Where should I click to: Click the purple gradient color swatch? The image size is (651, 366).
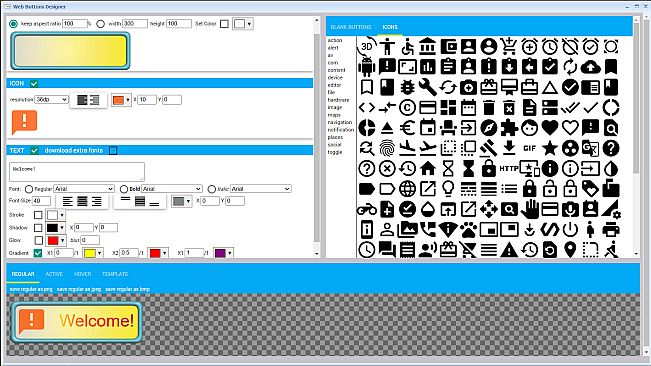click(220, 253)
